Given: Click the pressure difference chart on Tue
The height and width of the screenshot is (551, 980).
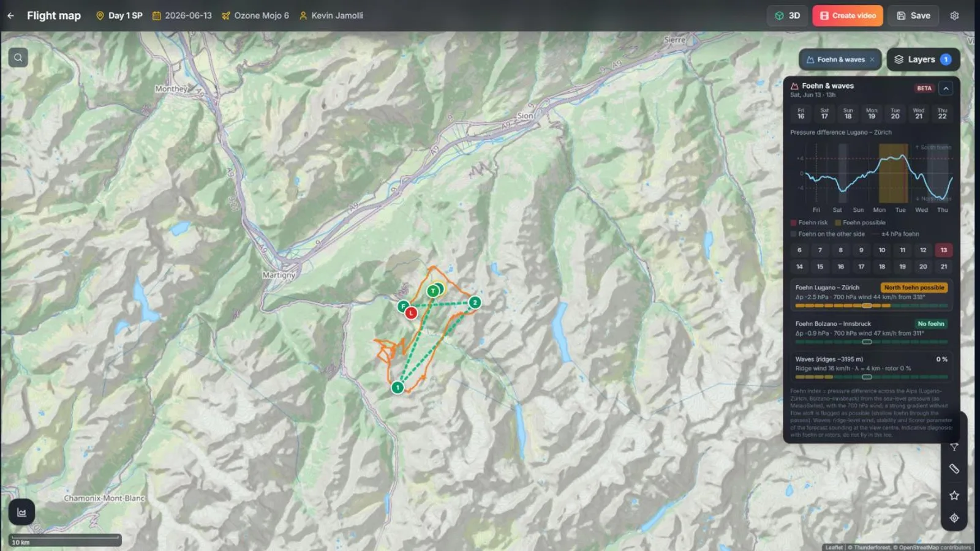Looking at the screenshot, I should [x=900, y=174].
